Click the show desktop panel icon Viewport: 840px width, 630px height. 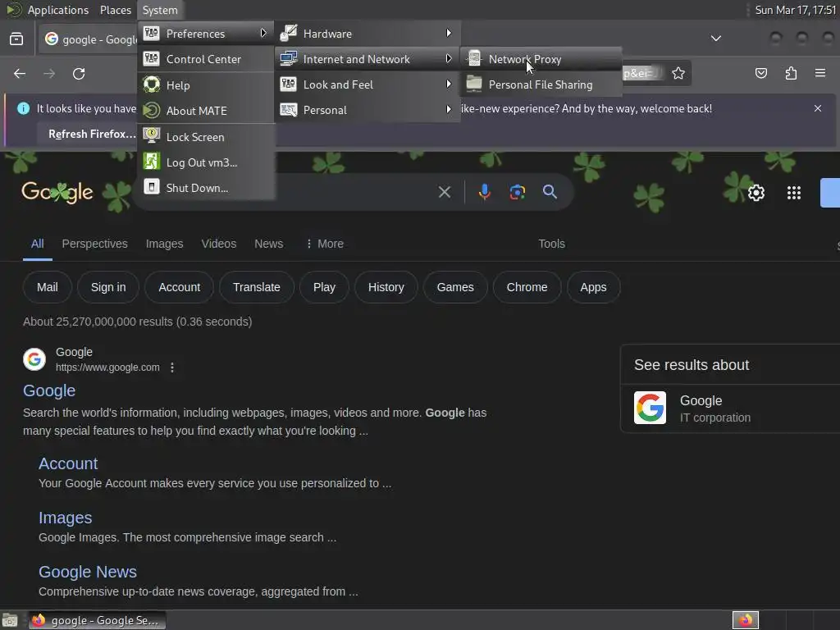pos(10,620)
